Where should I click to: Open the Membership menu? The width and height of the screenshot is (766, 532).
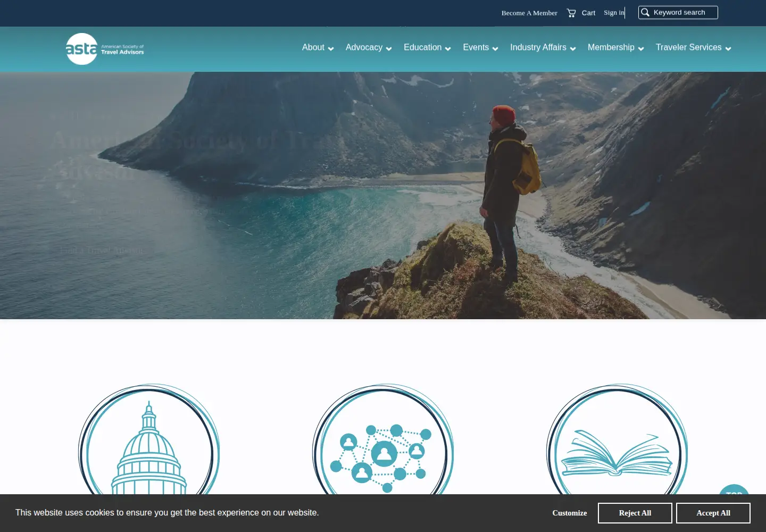point(611,47)
